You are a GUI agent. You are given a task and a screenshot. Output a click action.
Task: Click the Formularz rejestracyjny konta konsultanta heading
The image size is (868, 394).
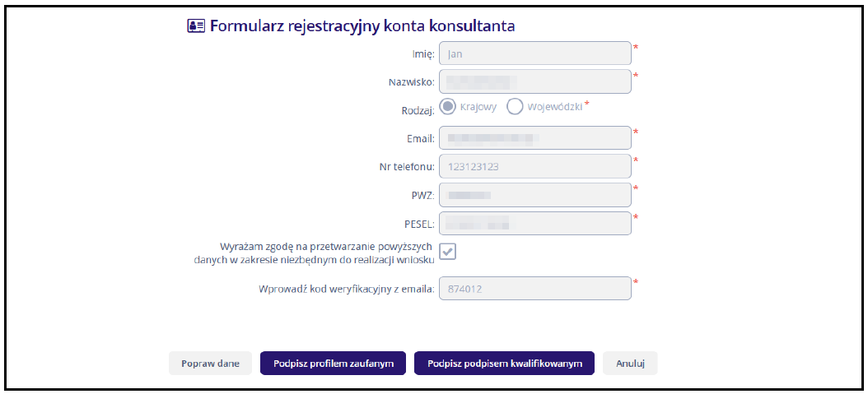pos(362,25)
